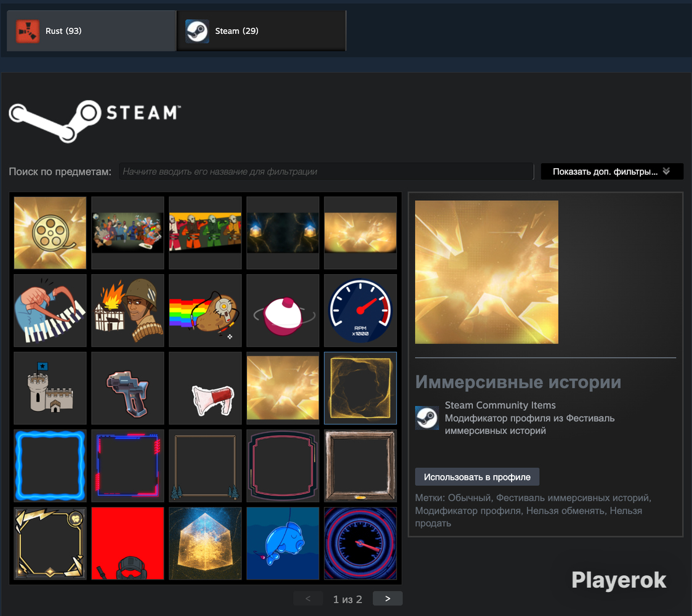
Task: Select the gold lightning bolt avatar frame
Action: (50, 543)
